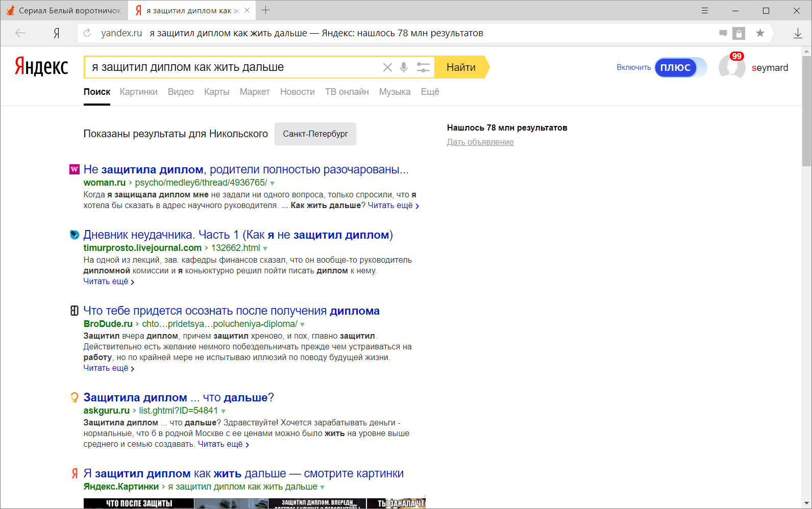Click the lock protect icon in address bar
The image size is (812, 509).
739,33
